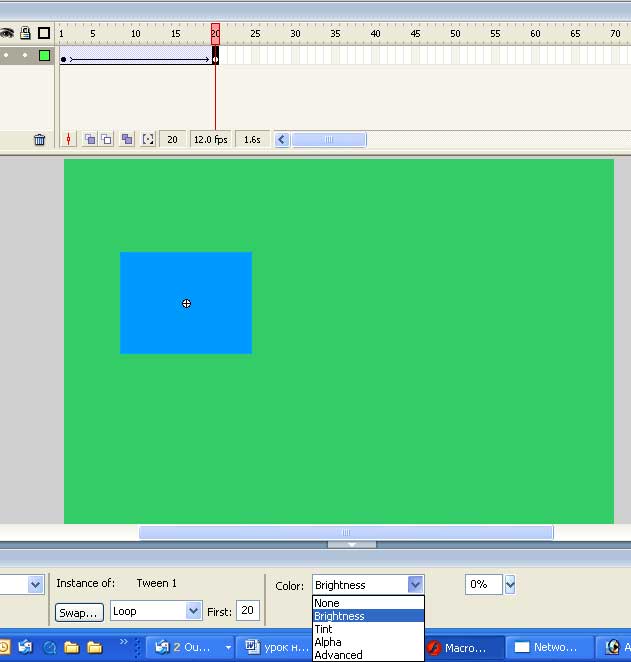The image size is (631, 662).
Task: Choose None in the Color list
Action: pos(326,603)
